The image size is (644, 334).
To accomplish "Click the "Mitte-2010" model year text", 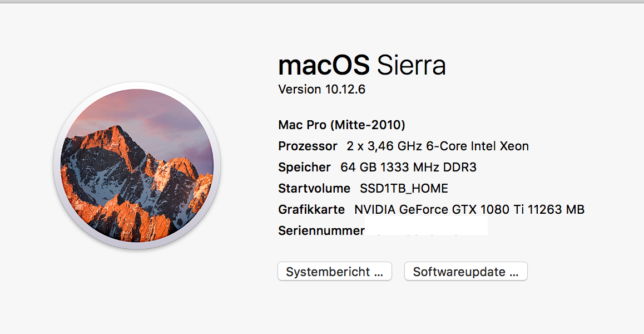I will [368, 125].
